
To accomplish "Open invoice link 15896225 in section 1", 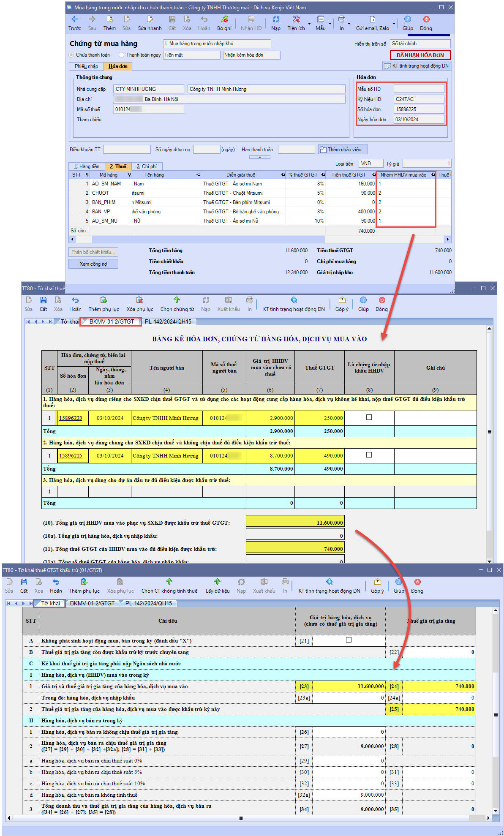I will point(71,418).
